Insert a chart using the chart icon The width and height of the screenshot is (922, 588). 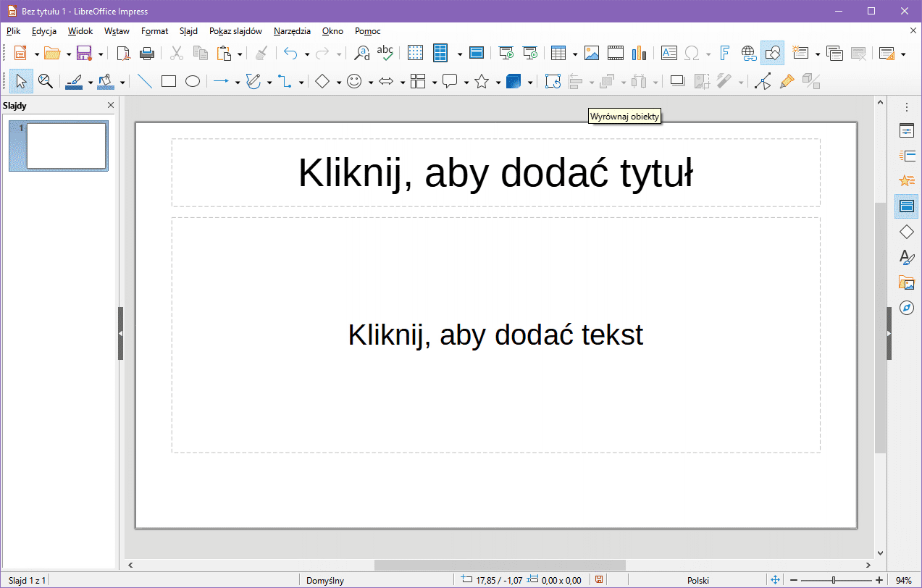(638, 53)
